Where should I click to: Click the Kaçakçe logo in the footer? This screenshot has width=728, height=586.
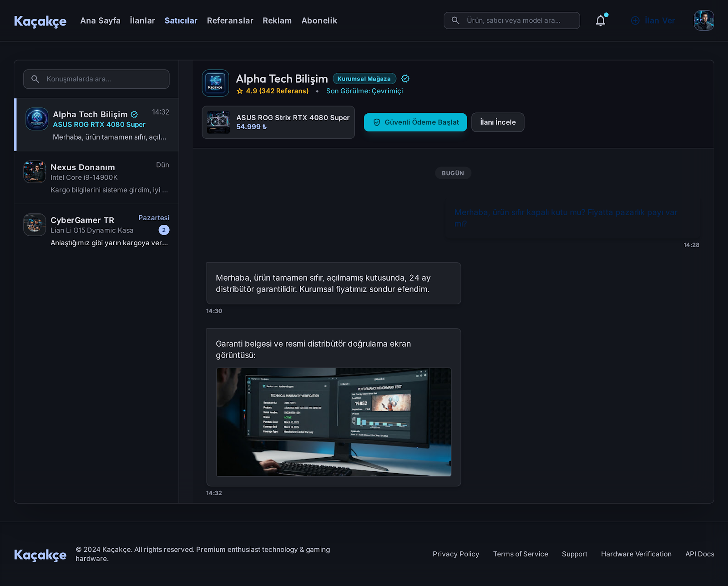pyautogui.click(x=40, y=555)
